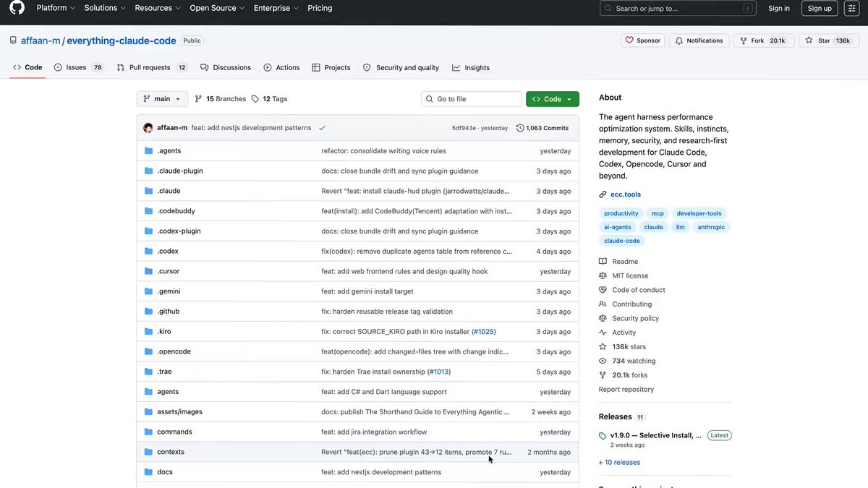Switch to the Insights tab

pos(471,67)
